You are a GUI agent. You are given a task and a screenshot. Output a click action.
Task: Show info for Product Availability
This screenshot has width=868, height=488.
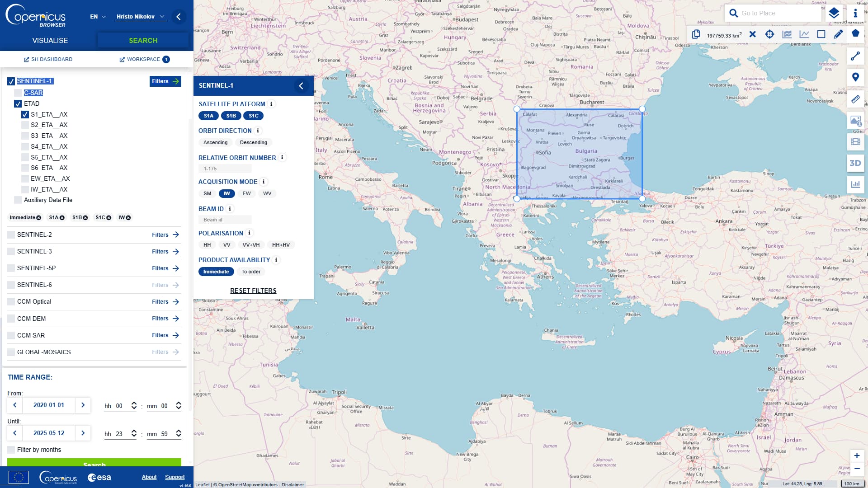click(x=276, y=260)
